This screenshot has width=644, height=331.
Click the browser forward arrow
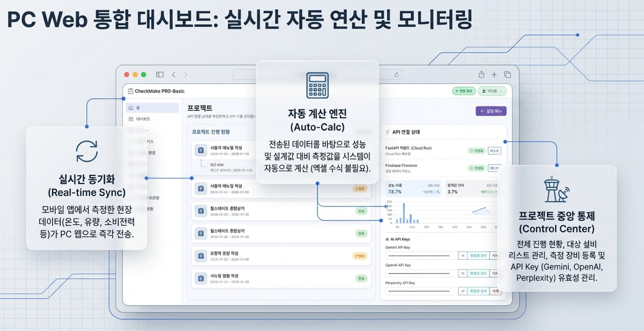point(186,75)
